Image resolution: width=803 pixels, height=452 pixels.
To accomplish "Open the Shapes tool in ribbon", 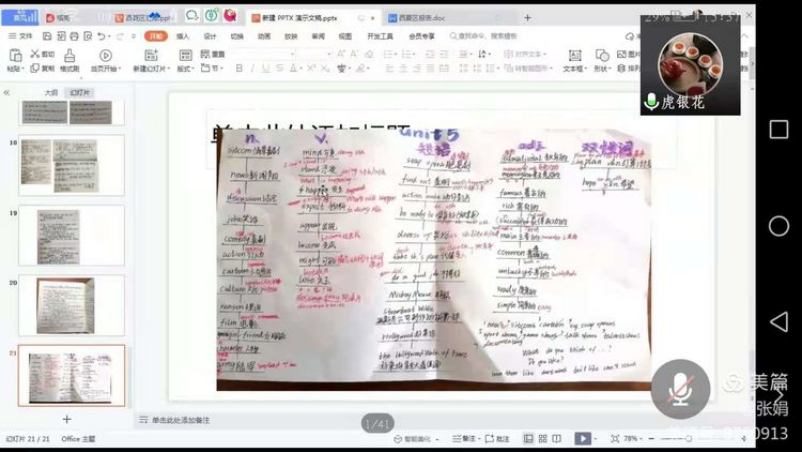I will pos(602,57).
